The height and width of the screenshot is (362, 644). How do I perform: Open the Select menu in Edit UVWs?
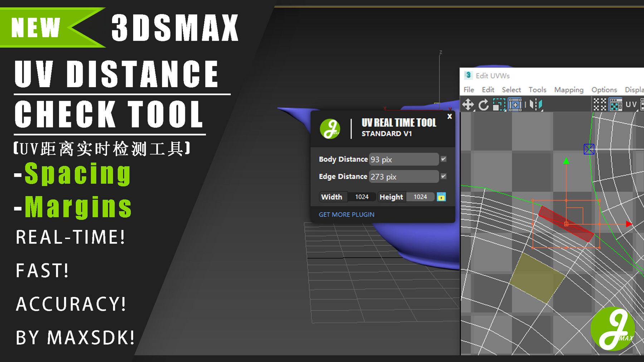pos(511,90)
